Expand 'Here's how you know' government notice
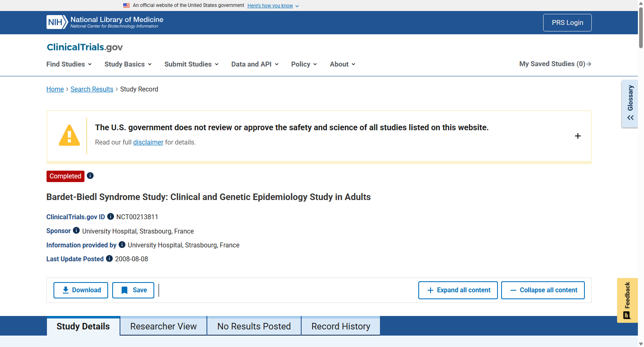644x347 pixels. click(x=273, y=6)
